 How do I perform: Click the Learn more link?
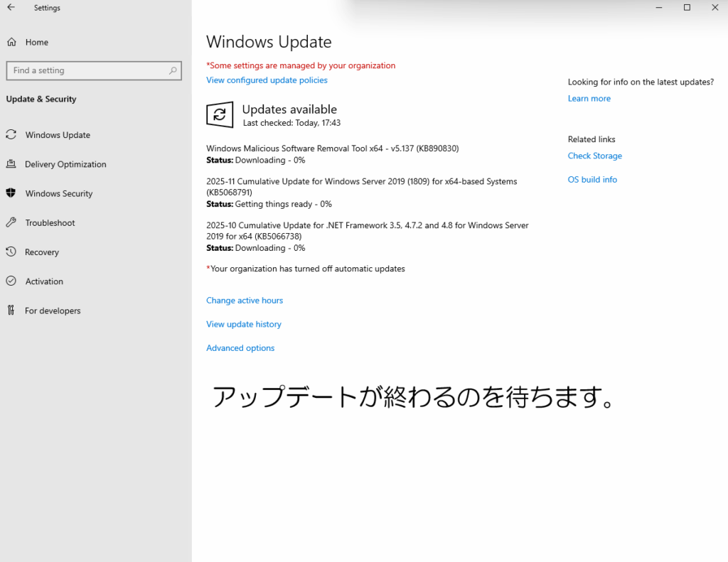click(589, 99)
